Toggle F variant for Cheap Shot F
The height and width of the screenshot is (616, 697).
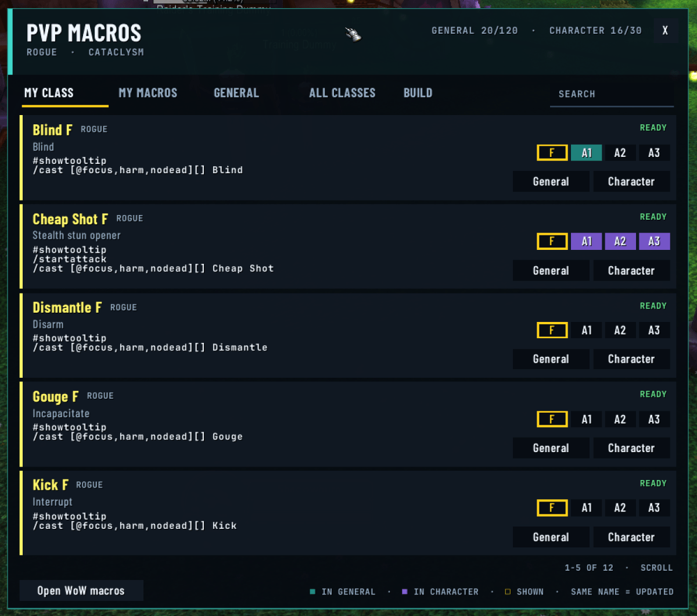point(552,241)
